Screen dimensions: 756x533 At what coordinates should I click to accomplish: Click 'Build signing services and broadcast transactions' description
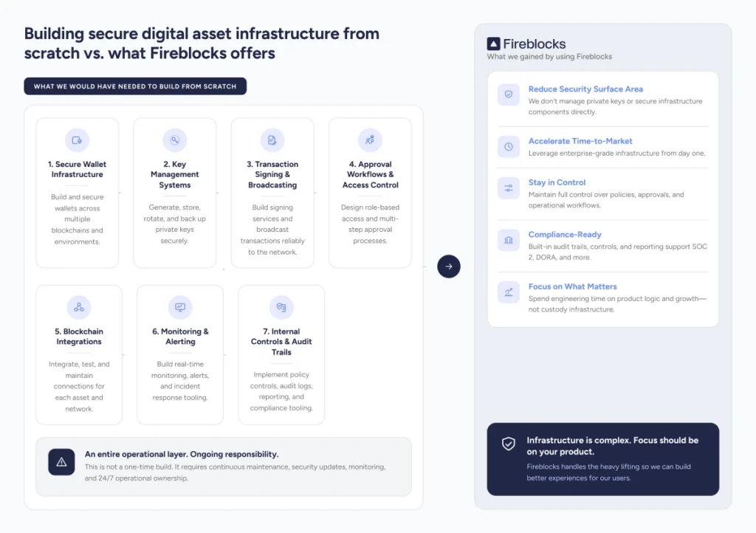[272, 230]
